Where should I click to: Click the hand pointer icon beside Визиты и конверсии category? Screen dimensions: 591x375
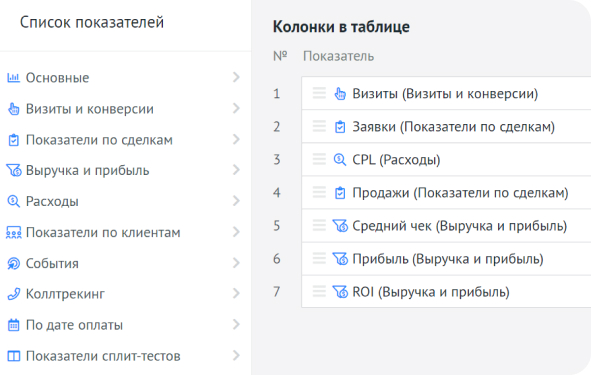(14, 109)
